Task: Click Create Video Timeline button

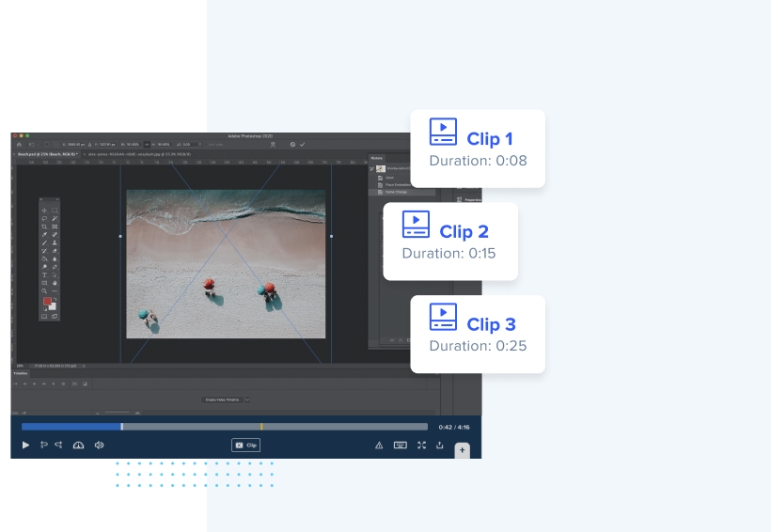Action: tap(222, 399)
